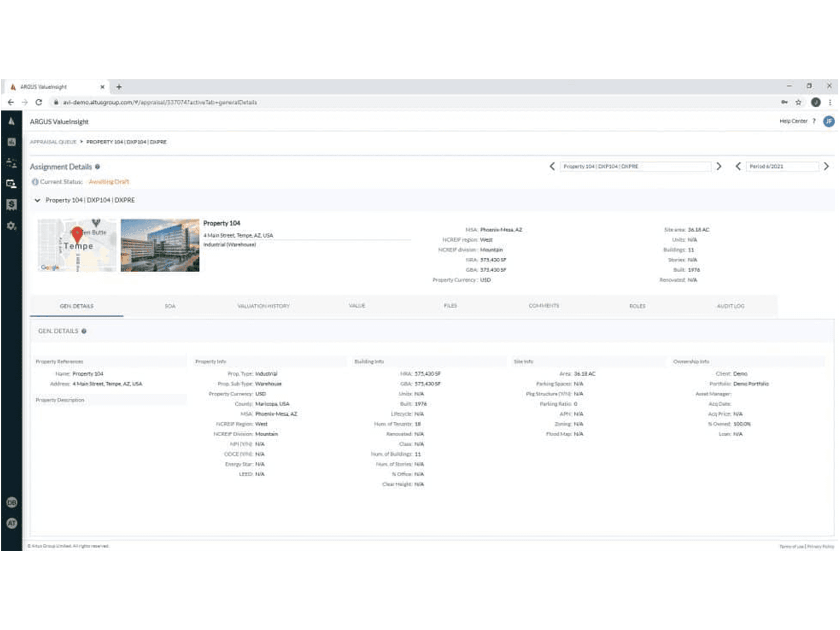The image size is (840, 630).
Task: Open the dashboard chart icon in sidebar
Action: tap(11, 142)
